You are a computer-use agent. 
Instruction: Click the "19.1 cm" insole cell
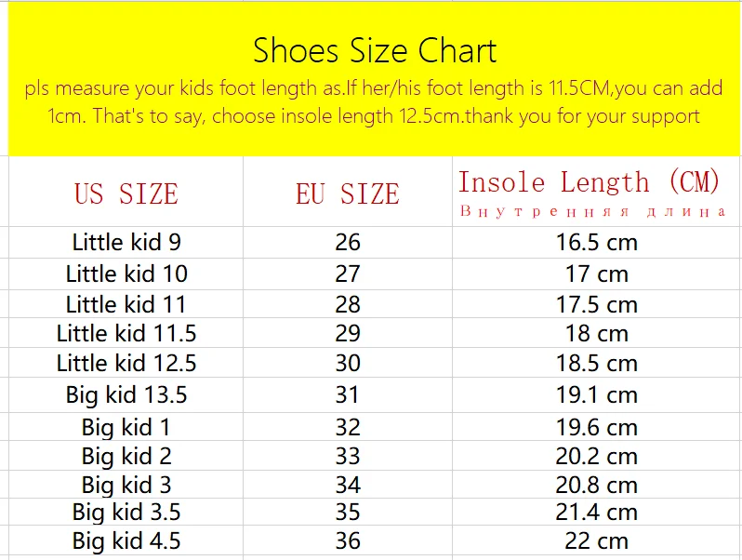tap(596, 394)
